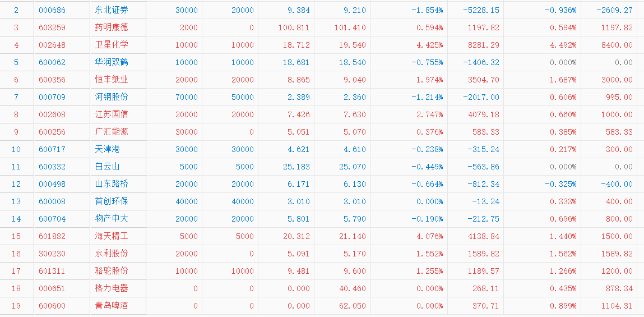Select stock code 002648
This screenshot has height=317, width=644.
pos(52,45)
